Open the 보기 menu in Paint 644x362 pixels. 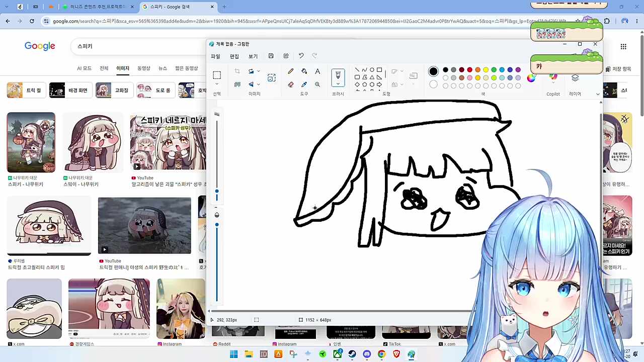(253, 56)
